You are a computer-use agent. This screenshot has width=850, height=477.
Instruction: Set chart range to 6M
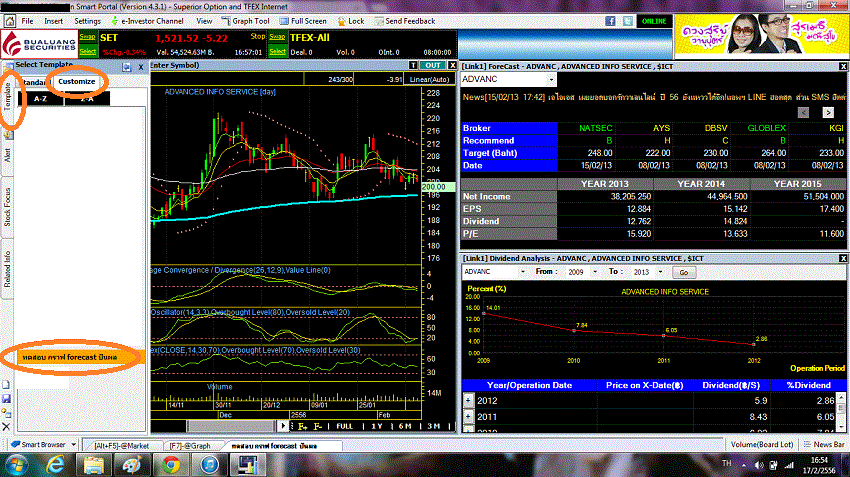(x=405, y=427)
